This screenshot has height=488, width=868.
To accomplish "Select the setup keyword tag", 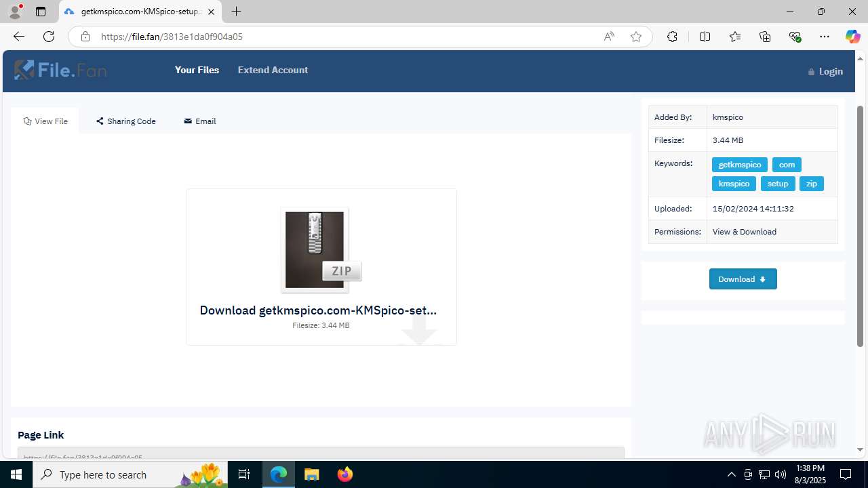I will 778,184.
